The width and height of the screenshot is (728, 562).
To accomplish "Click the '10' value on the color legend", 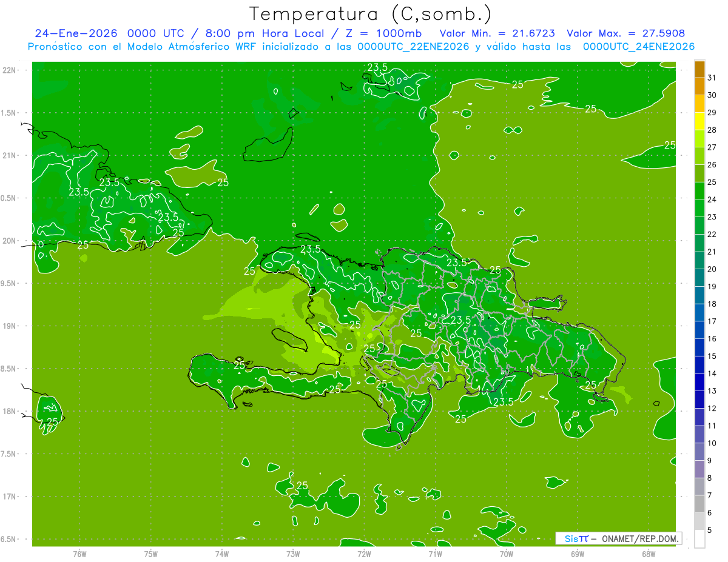I will (712, 443).
